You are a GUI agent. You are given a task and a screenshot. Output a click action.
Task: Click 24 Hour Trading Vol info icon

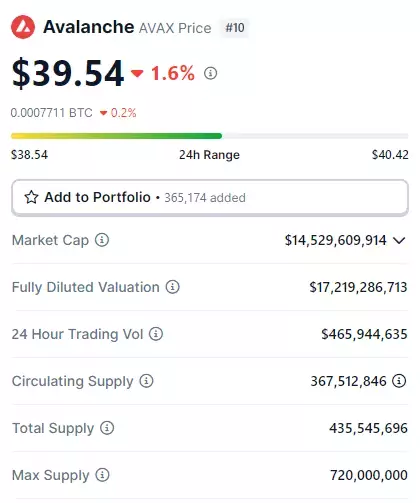pyautogui.click(x=156, y=334)
